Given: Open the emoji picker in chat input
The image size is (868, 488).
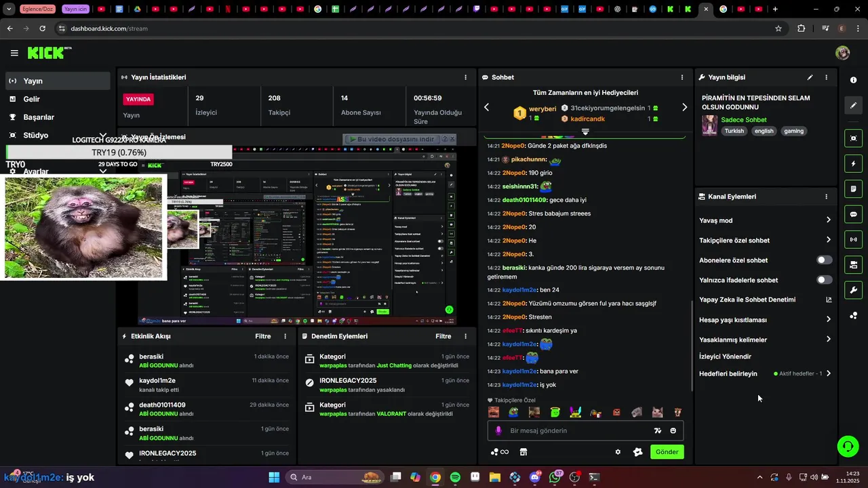Looking at the screenshot, I should (x=673, y=430).
